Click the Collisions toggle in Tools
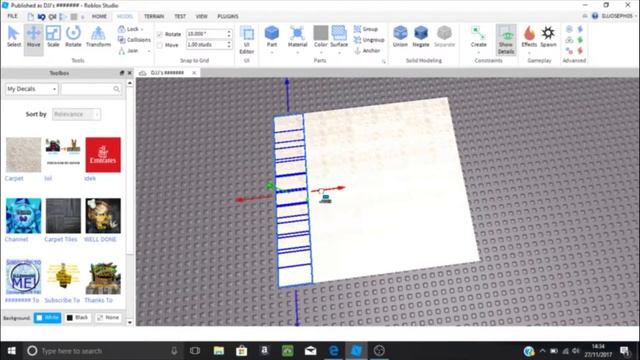640x360 pixels. pos(134,40)
